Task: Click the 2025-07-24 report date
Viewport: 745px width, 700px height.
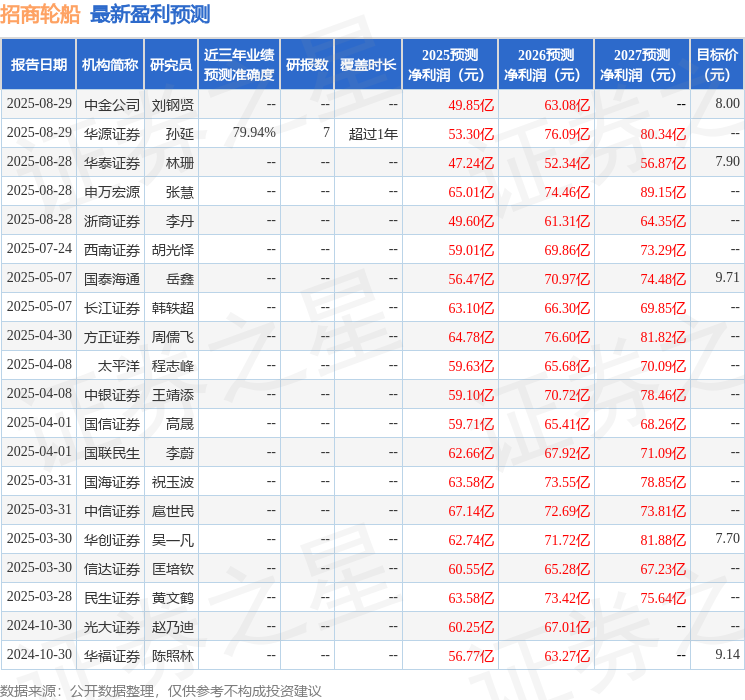Action: (39, 248)
